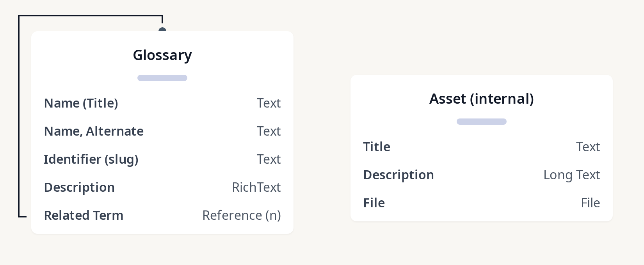Screen dimensions: 644x265
Task: Click the pill handle under Asset (internal)
Action: click(481, 122)
